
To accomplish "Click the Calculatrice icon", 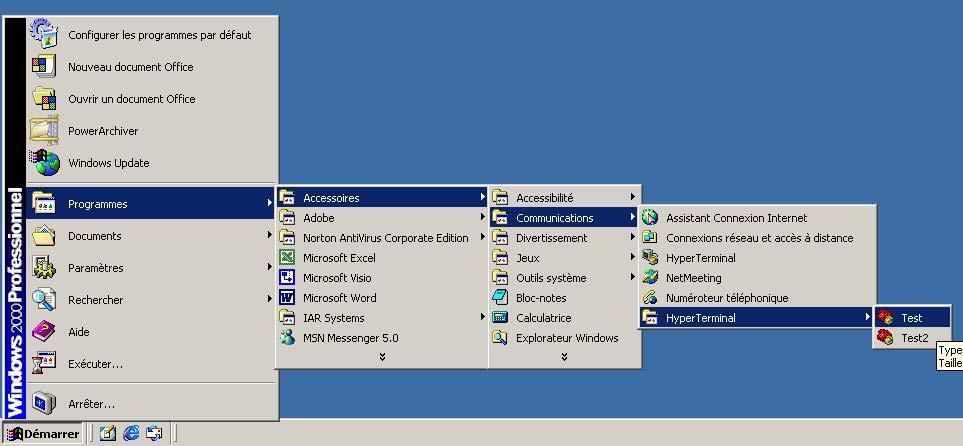I will (500, 318).
